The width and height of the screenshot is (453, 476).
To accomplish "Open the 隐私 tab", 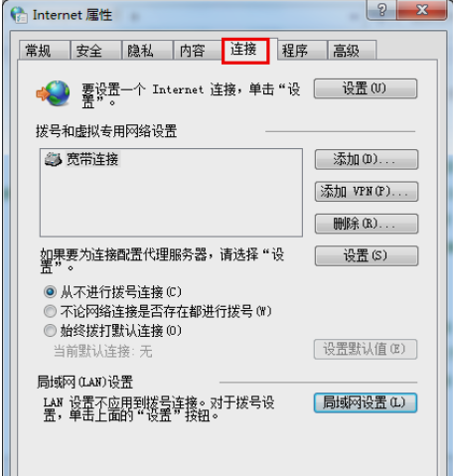I will click(147, 51).
